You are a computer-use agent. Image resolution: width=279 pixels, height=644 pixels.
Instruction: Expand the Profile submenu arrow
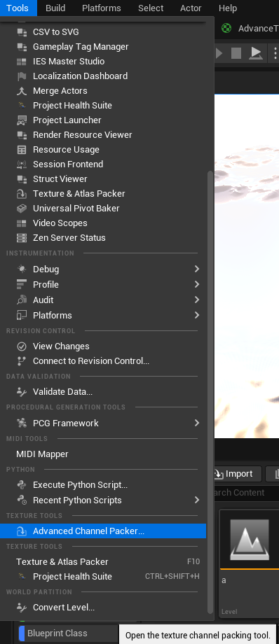197,284
